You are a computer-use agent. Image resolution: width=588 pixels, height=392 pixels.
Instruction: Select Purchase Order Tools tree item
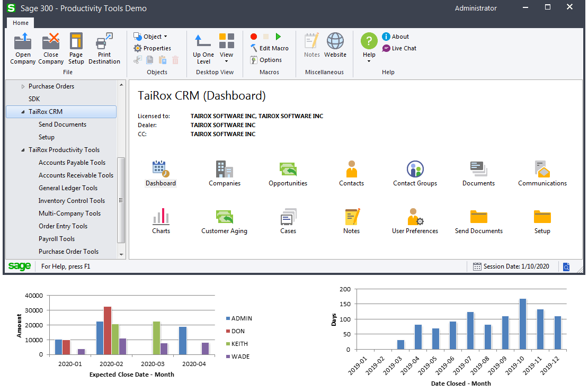pyautogui.click(x=69, y=252)
